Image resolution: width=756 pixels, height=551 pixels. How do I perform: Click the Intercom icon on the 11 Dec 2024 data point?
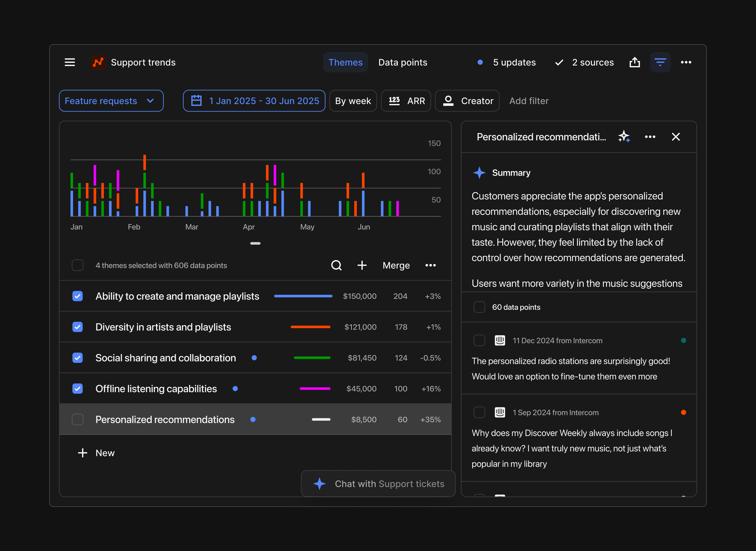coord(500,340)
